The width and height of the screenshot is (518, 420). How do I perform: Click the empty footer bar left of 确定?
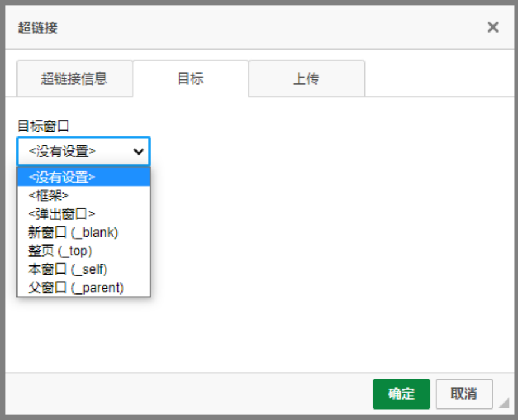point(187,394)
